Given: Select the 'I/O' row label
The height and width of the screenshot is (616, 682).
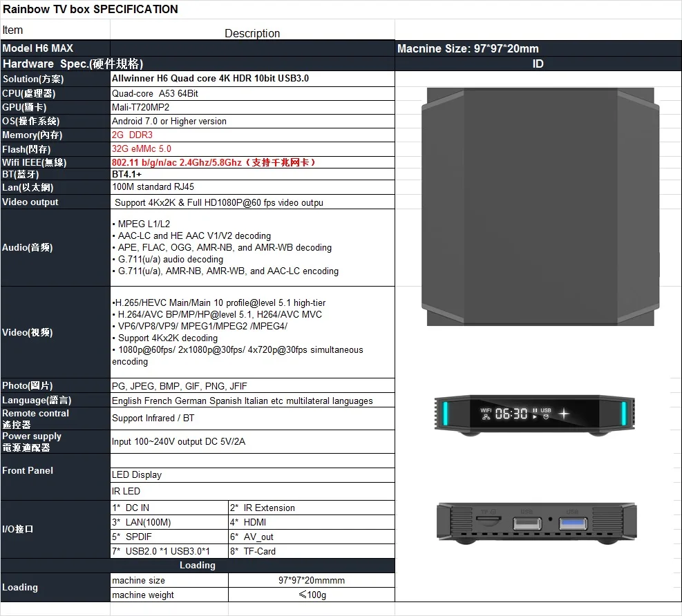Looking at the screenshot, I should (55, 529).
